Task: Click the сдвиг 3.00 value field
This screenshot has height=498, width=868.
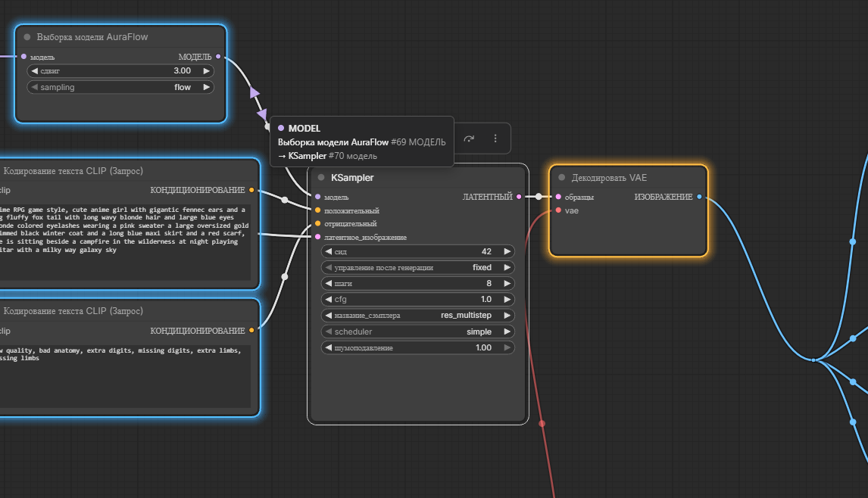Action: 120,71
